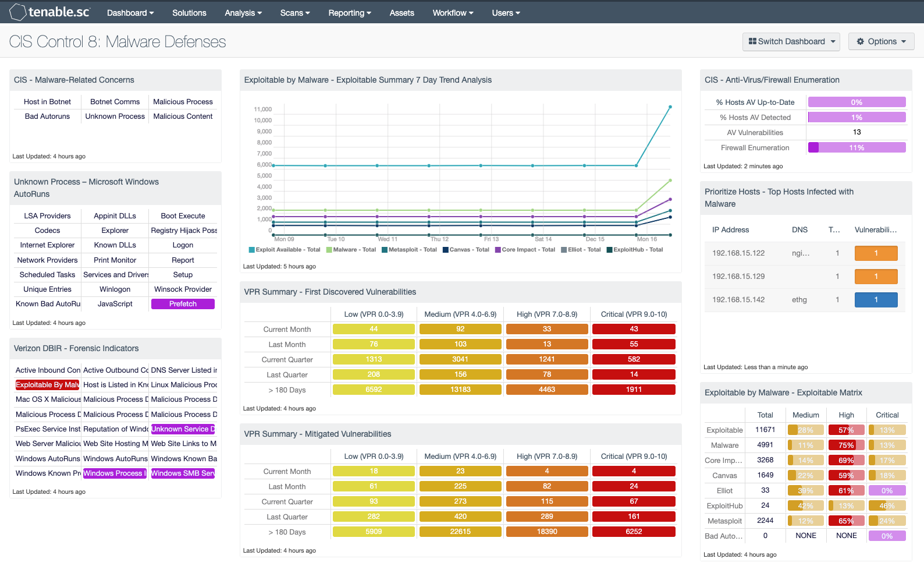Viewport: 924px width, 573px height.
Task: Go to the Assets page
Action: [401, 13]
